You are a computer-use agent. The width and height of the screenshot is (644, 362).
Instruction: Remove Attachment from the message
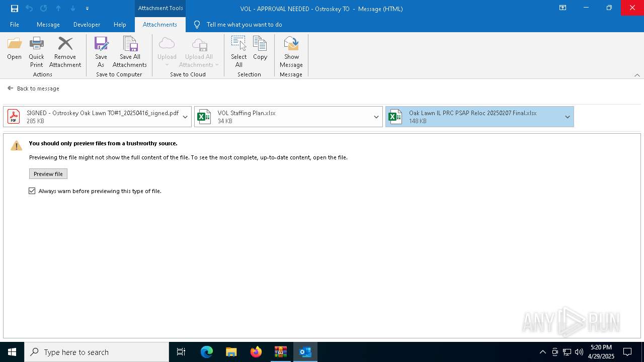coord(65,52)
